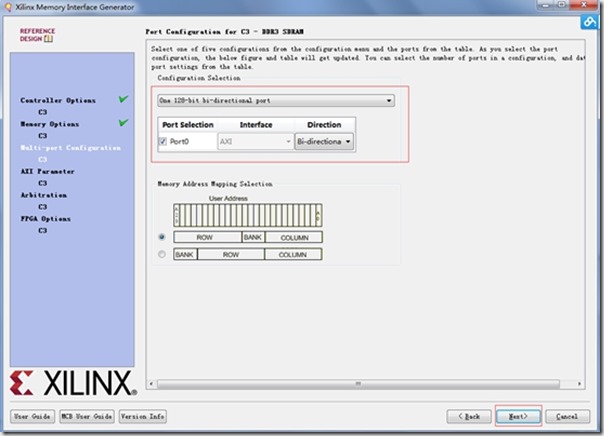Click the Xilinx title bar app icon
Image resolution: width=604 pixels, height=436 pixels.
8,7
